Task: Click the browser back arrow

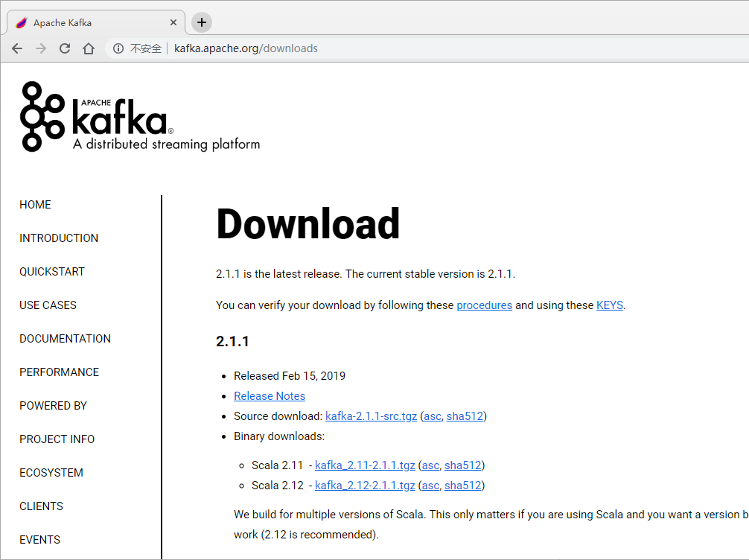Action: coord(17,48)
